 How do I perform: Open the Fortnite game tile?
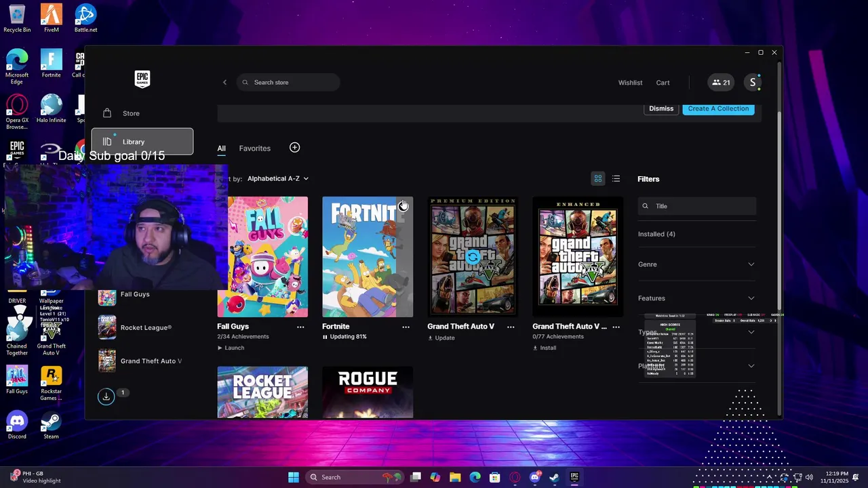pos(368,257)
